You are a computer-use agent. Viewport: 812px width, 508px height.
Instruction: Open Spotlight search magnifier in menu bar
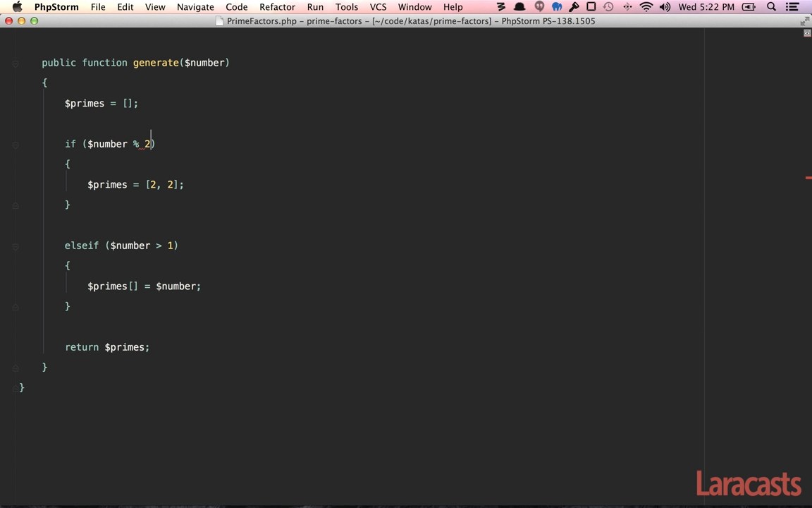(x=771, y=7)
